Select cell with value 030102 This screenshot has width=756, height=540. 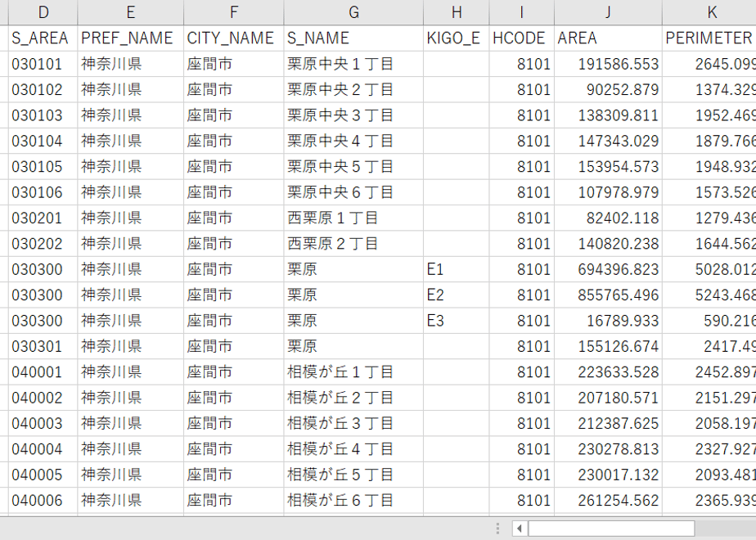(x=43, y=90)
